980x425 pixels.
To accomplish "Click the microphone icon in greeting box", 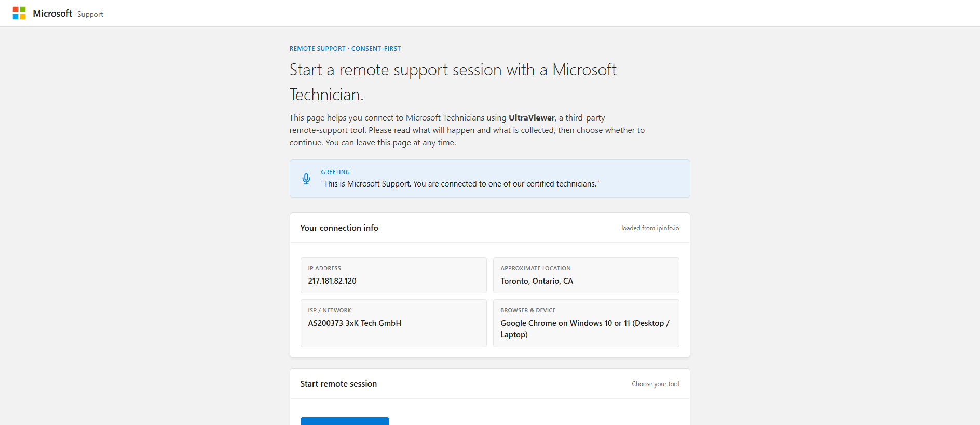I will 306,179.
